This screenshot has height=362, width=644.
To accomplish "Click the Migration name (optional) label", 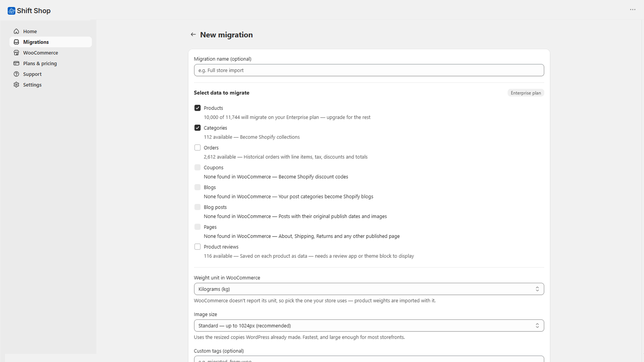I will [223, 59].
